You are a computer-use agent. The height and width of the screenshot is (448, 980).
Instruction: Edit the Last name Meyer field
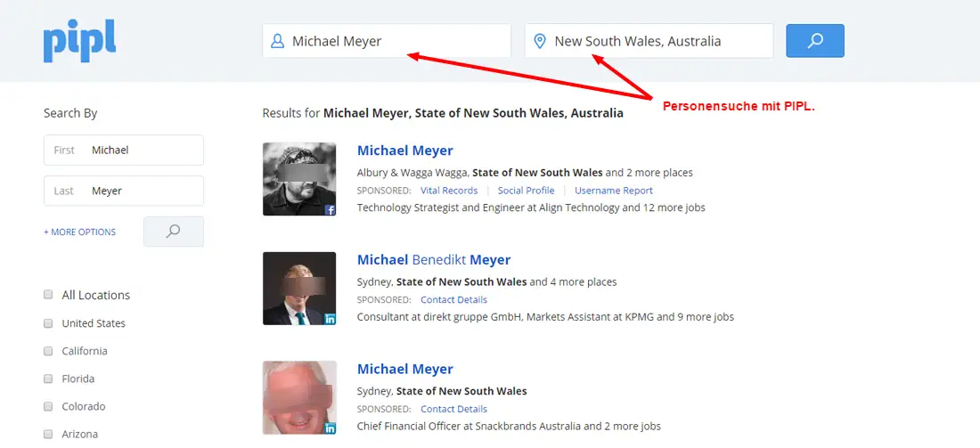124,191
